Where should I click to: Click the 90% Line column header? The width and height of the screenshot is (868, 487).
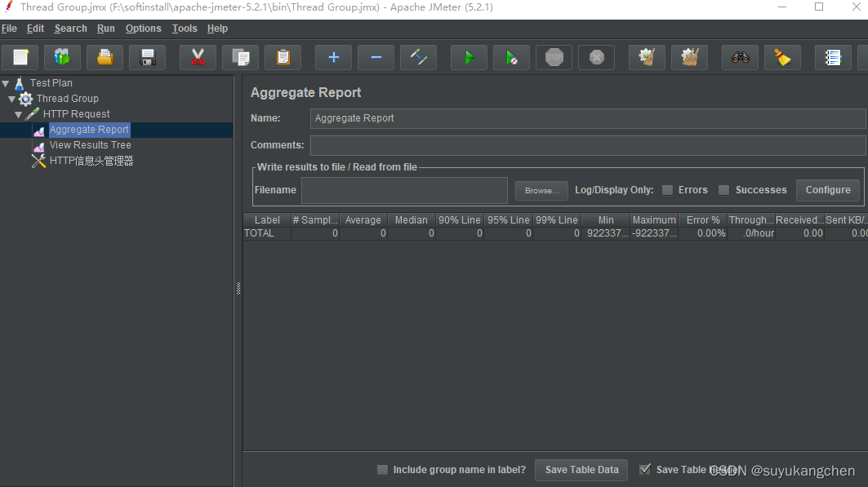coord(460,220)
